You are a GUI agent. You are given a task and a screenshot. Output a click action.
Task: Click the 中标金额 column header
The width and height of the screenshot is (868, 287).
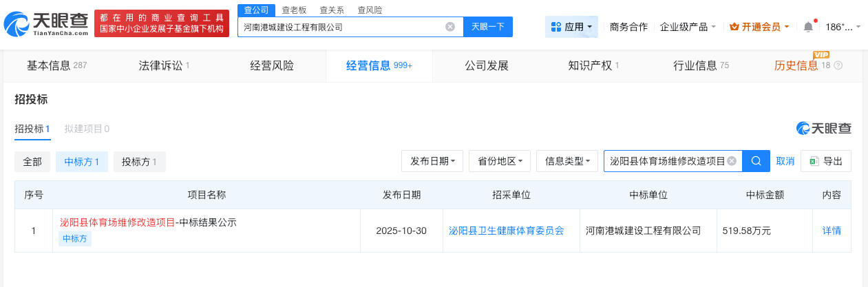[x=765, y=195]
